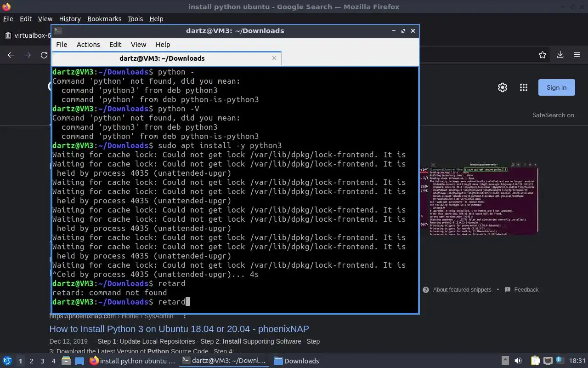This screenshot has height=368, width=588.
Task: Click the Firefox logo in the title bar
Action: pos(6,6)
